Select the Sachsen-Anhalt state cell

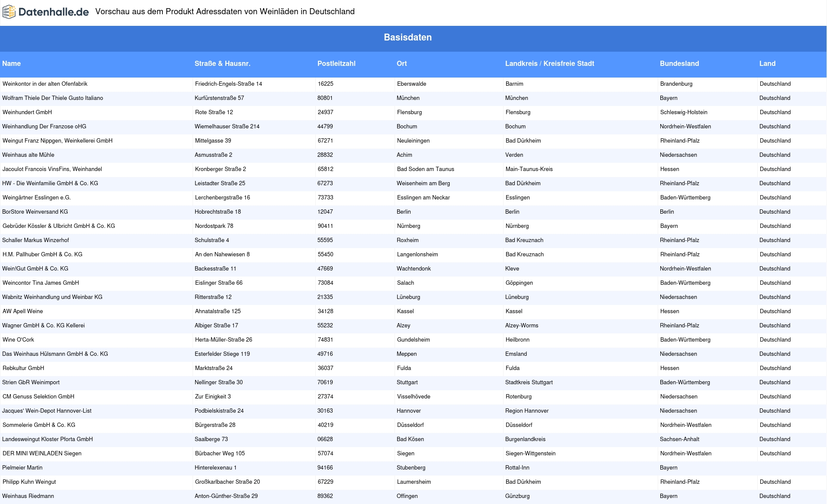click(679, 439)
